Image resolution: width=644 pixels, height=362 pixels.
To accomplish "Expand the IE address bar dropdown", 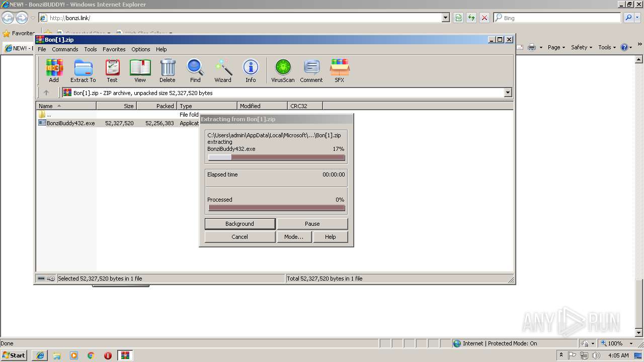I will click(445, 18).
